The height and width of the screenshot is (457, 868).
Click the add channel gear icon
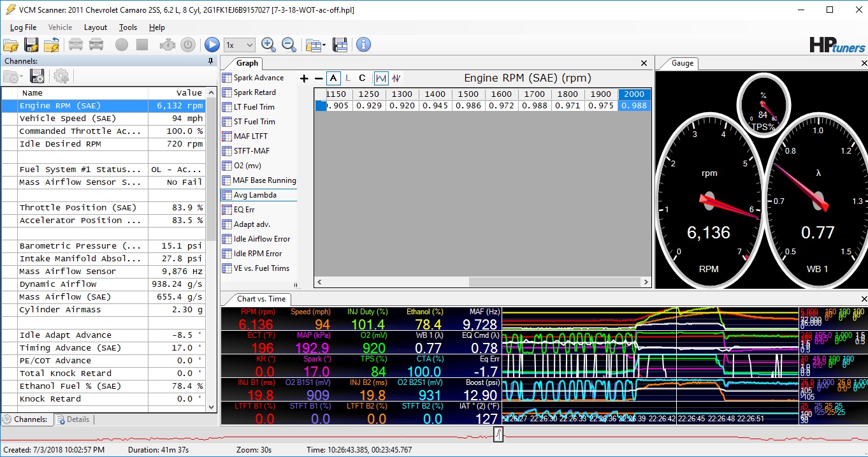tap(61, 76)
